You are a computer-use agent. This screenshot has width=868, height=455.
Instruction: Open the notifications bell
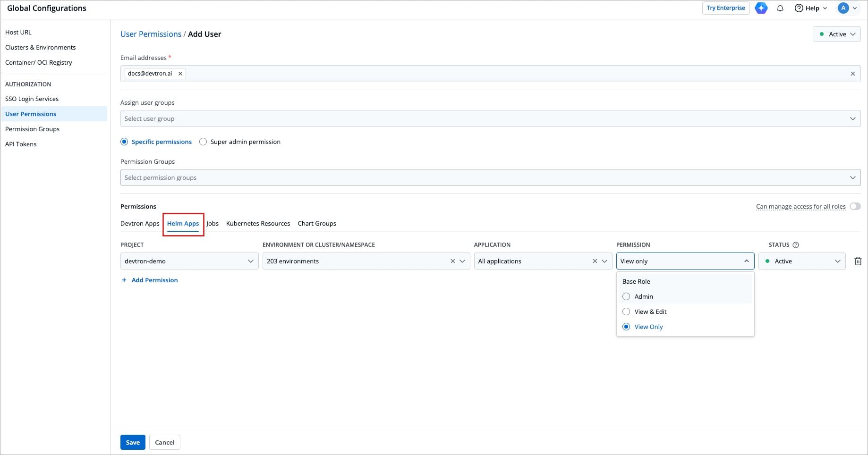pyautogui.click(x=780, y=8)
